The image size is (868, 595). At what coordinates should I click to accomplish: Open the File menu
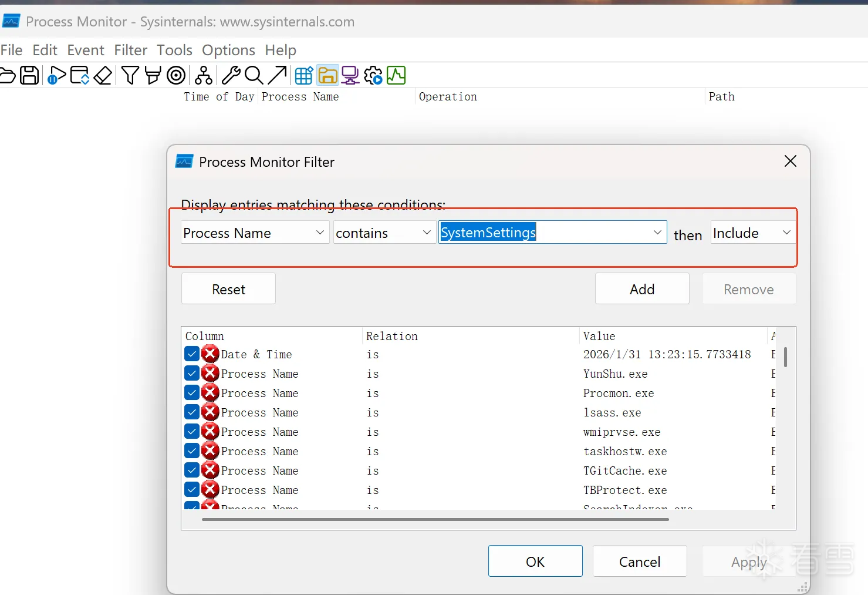(x=12, y=51)
